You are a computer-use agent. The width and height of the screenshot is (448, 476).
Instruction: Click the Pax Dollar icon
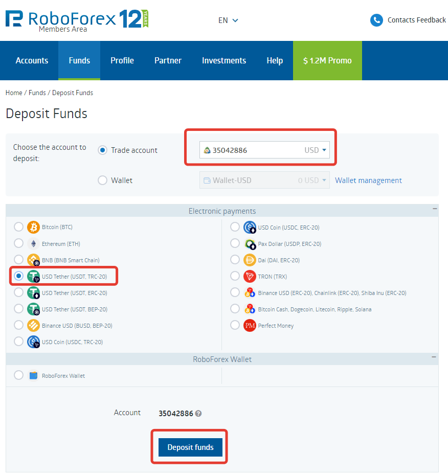point(250,244)
